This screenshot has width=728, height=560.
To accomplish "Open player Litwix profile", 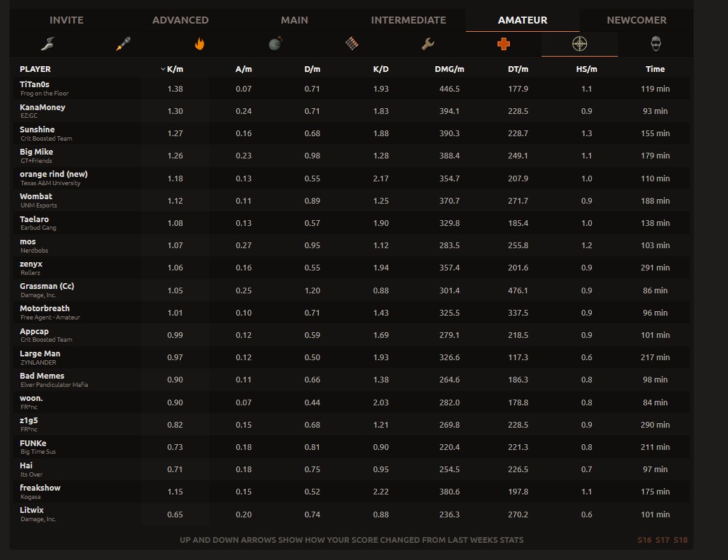I will (32, 510).
